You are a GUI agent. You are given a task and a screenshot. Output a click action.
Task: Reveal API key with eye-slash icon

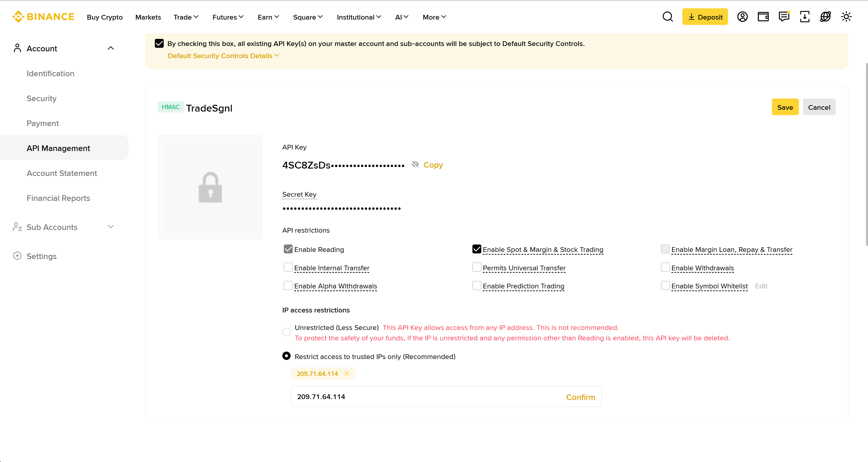(x=415, y=164)
